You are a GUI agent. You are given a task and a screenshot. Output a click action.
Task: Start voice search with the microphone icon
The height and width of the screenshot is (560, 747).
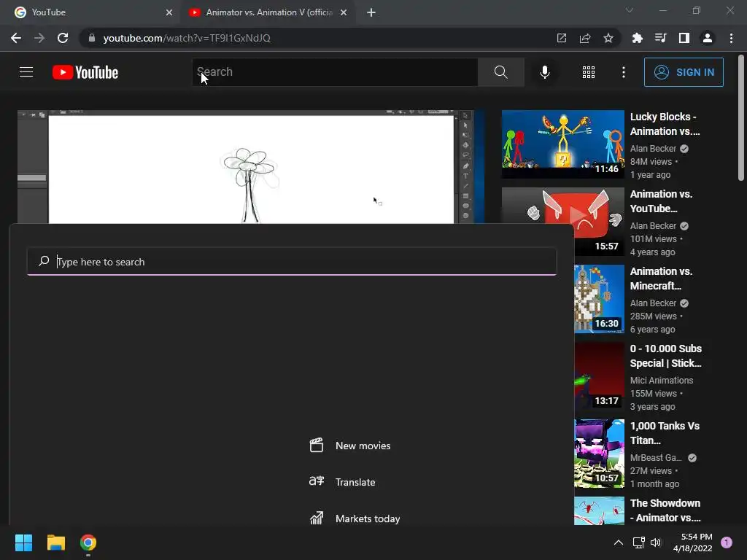(544, 72)
